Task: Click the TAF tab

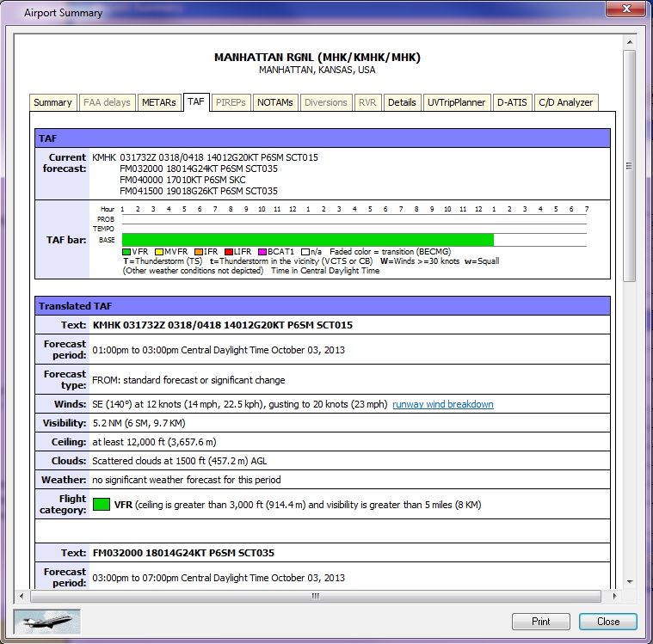Action: click(x=196, y=101)
